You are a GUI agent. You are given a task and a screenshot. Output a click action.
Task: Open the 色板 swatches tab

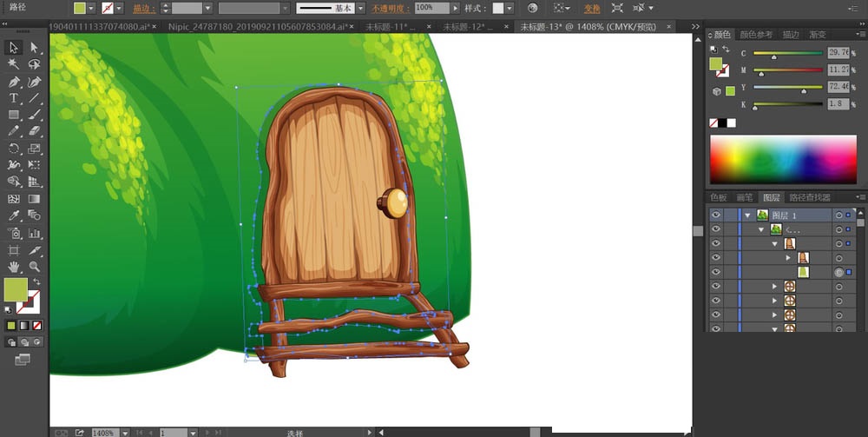[718, 197]
